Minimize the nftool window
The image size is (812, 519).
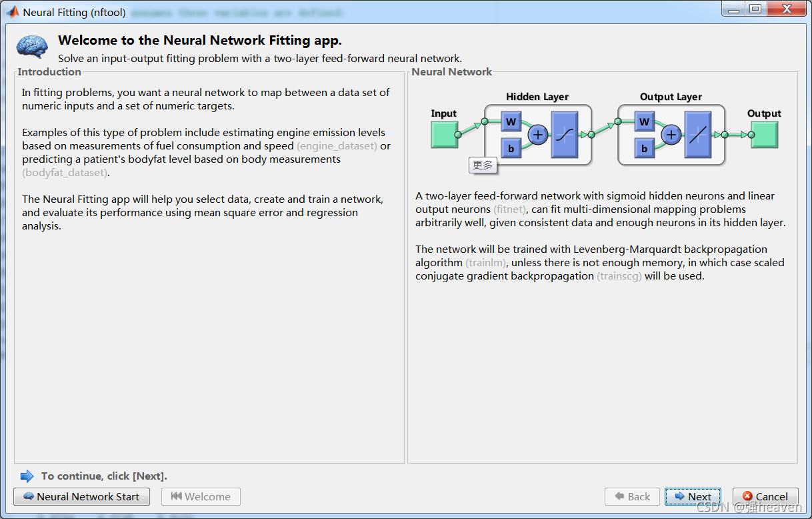[733, 9]
